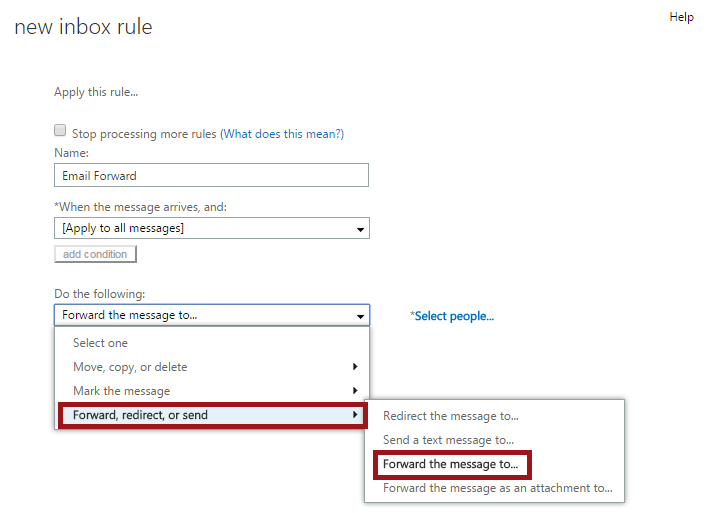Click the dropdown arrow beside Apply to all messages

(360, 229)
